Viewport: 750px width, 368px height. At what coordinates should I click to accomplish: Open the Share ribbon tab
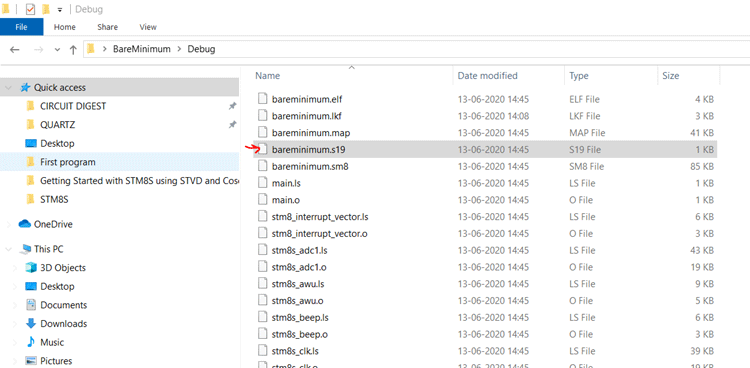point(107,27)
